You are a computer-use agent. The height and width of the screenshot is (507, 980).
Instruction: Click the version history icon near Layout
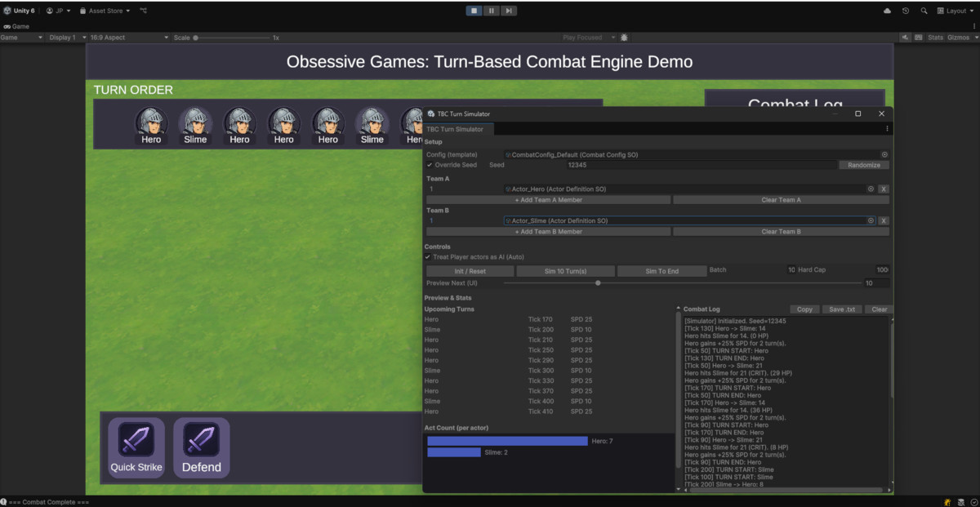coord(905,11)
